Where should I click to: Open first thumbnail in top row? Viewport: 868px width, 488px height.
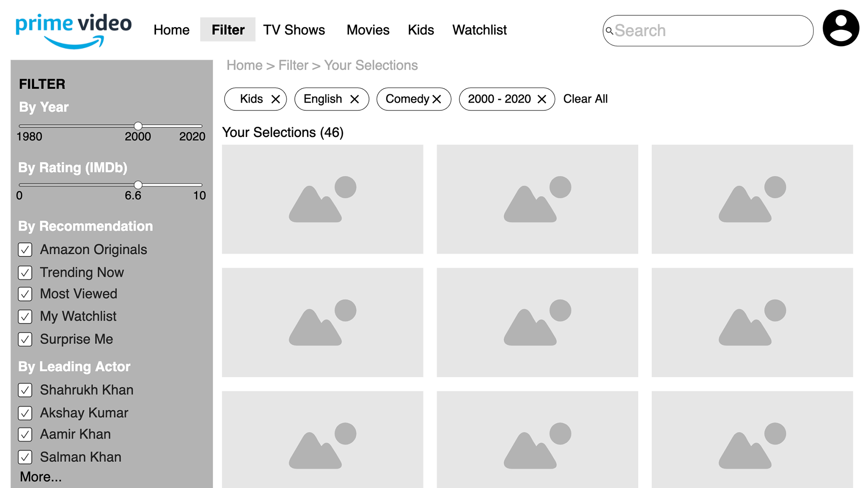click(x=322, y=199)
